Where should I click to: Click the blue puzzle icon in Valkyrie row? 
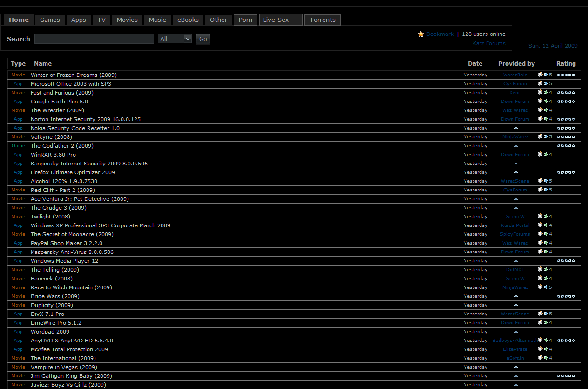546,136
